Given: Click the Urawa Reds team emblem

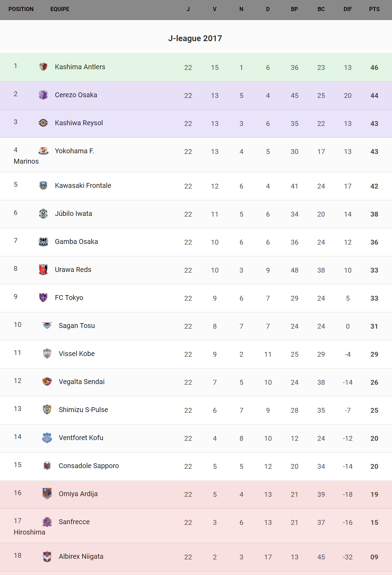Looking at the screenshot, I should click(x=43, y=270).
